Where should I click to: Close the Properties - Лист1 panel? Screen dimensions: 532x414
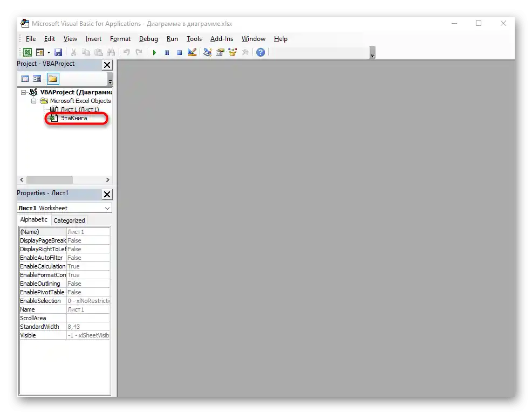pyautogui.click(x=107, y=194)
